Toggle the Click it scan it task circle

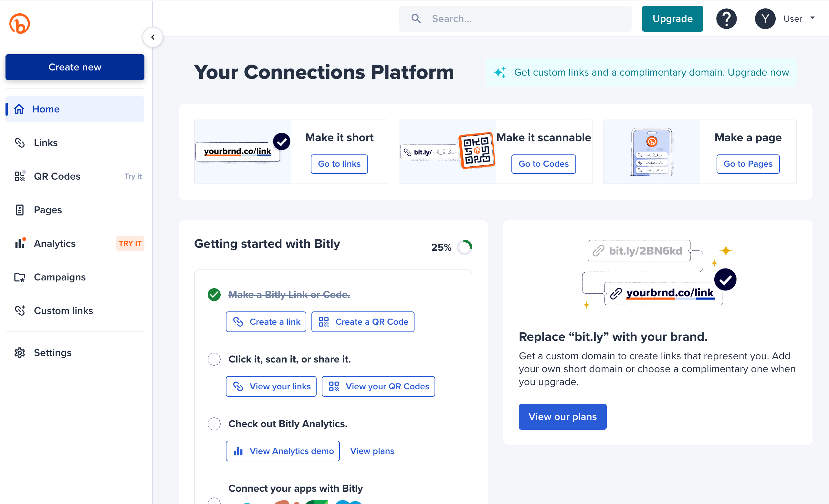point(214,358)
